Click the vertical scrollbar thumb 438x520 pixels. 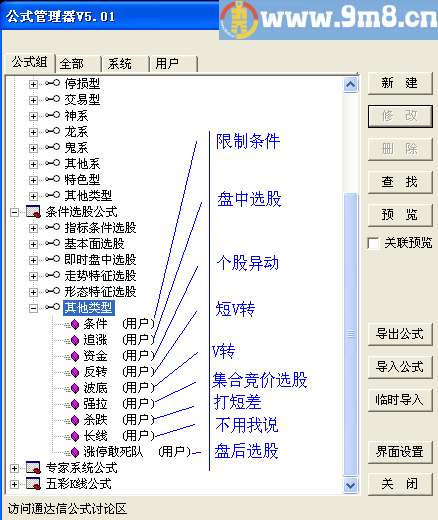(350, 334)
